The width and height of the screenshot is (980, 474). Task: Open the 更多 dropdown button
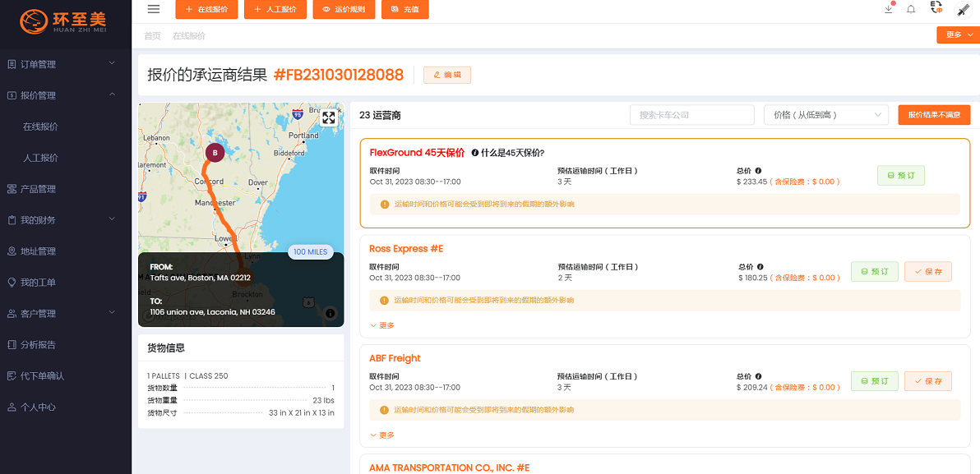(x=958, y=35)
